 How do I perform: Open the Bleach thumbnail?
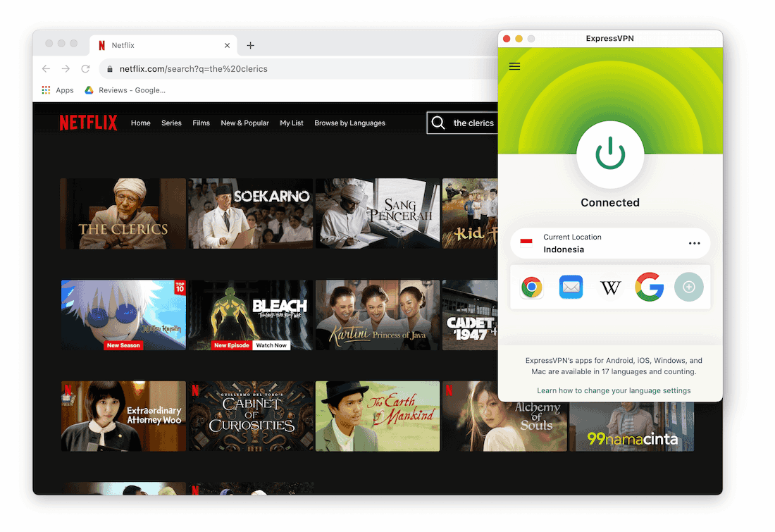click(x=251, y=315)
